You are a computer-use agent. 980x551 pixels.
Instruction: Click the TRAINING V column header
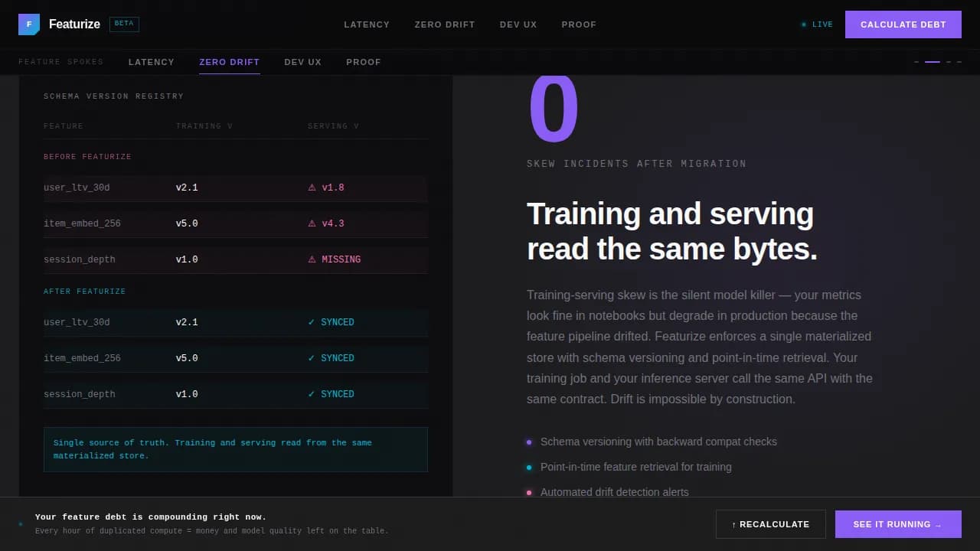(x=204, y=126)
